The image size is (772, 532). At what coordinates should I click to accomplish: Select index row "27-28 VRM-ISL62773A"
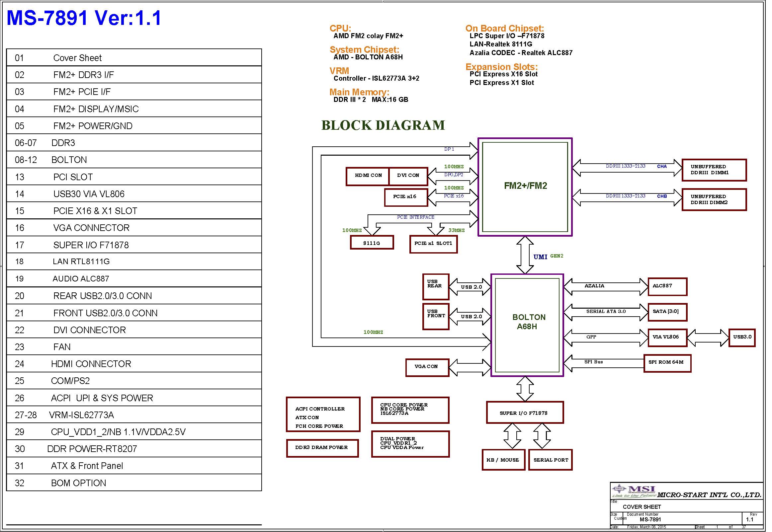point(134,415)
